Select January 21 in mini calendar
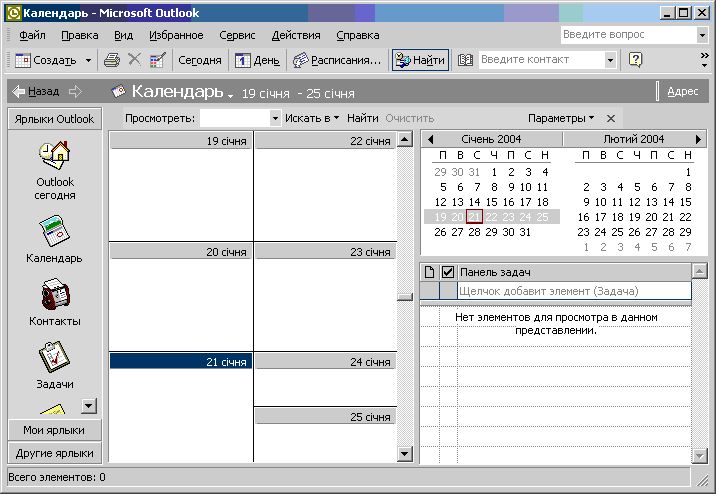This screenshot has height=494, width=716. [x=474, y=217]
